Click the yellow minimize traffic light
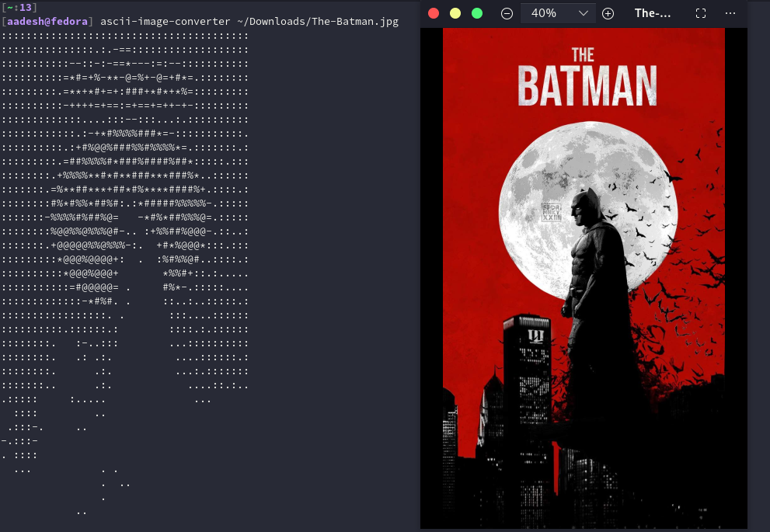Screen dimensions: 770x532 (x=455, y=13)
